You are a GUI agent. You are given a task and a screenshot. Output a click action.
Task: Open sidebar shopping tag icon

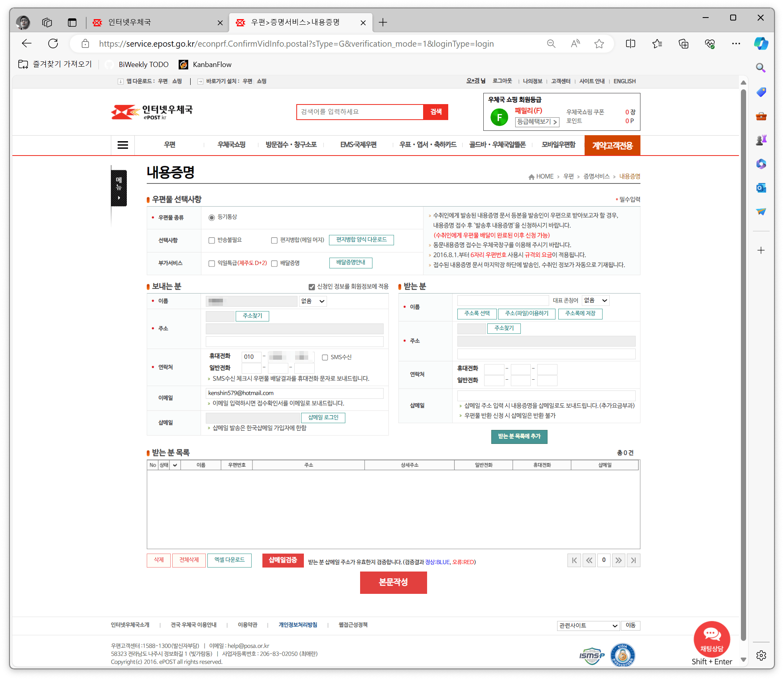pos(761,92)
